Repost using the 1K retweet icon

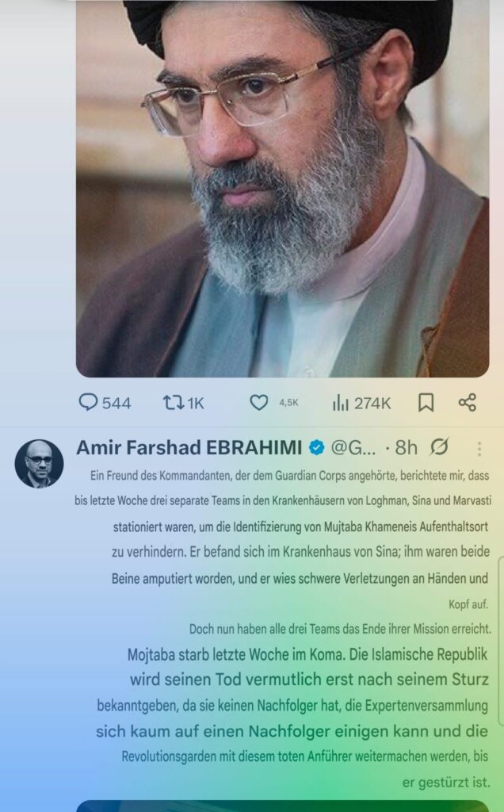tap(174, 402)
